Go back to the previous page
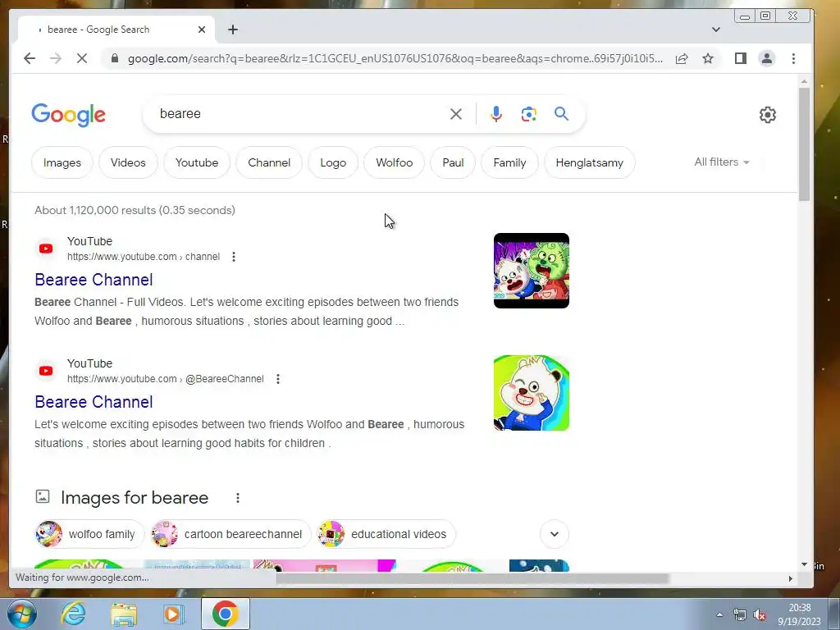Viewport: 840px width, 630px height. 30,58
